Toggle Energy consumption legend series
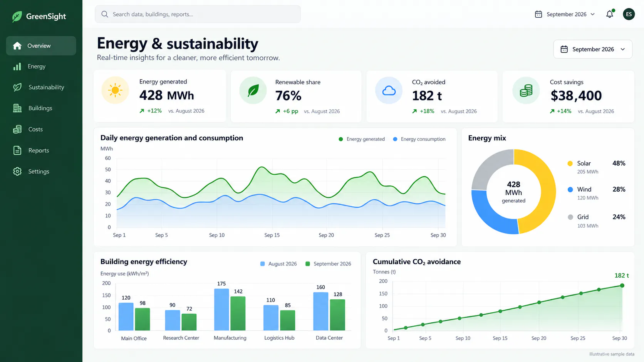The height and width of the screenshot is (362, 644). point(419,139)
